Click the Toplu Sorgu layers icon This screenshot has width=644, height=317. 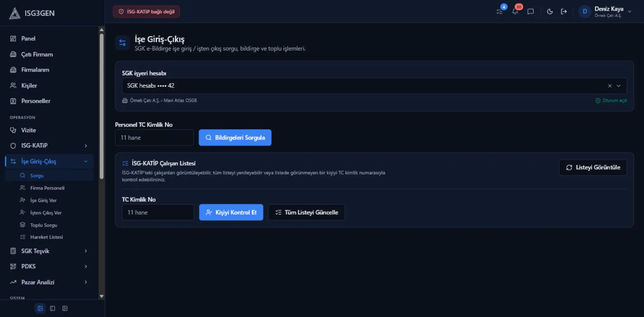(23, 225)
